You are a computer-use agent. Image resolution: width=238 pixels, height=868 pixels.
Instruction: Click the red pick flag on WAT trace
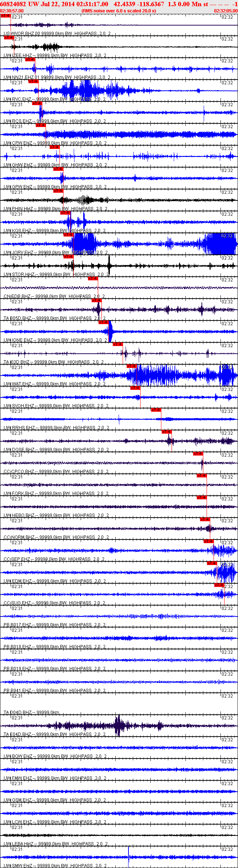(x=132, y=366)
